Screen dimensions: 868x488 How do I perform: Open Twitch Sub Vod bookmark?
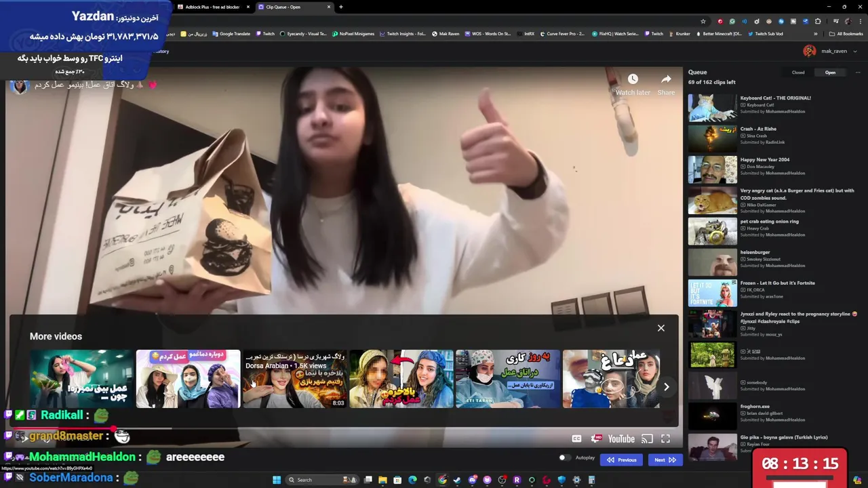(x=766, y=34)
